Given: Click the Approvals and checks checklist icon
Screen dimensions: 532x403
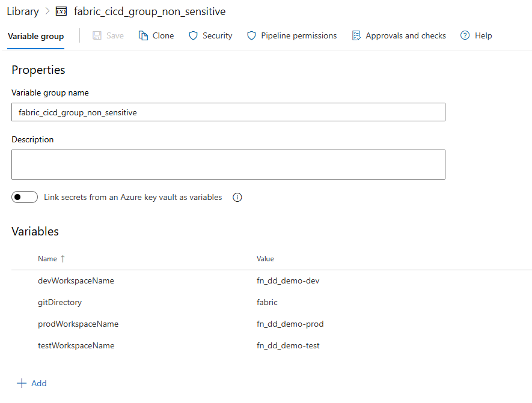Looking at the screenshot, I should pos(356,35).
